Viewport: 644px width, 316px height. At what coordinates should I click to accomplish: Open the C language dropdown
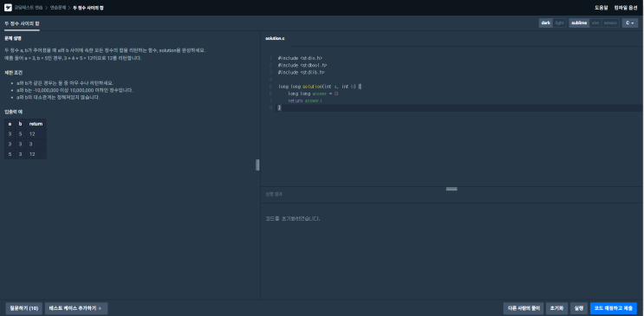(x=630, y=23)
